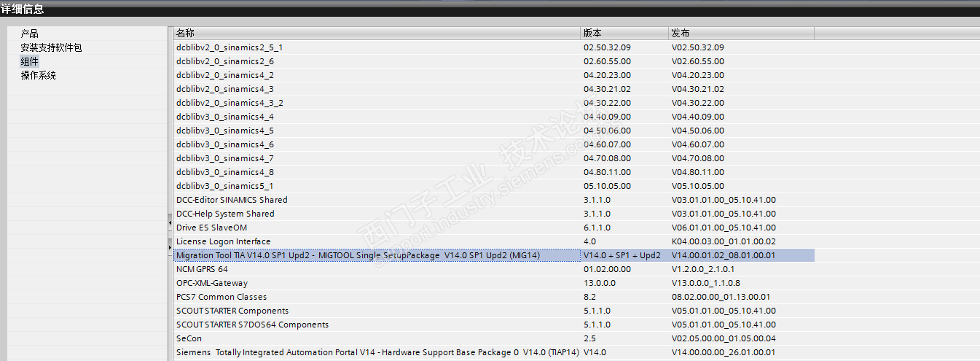Select Drive ES SlaveOM row
980x361 pixels.
[x=494, y=228]
